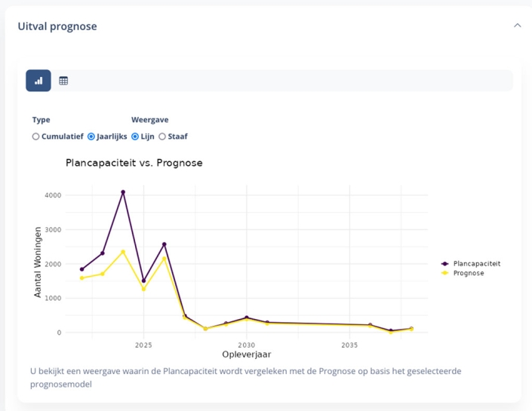Choose the Lijn display option

click(x=135, y=136)
